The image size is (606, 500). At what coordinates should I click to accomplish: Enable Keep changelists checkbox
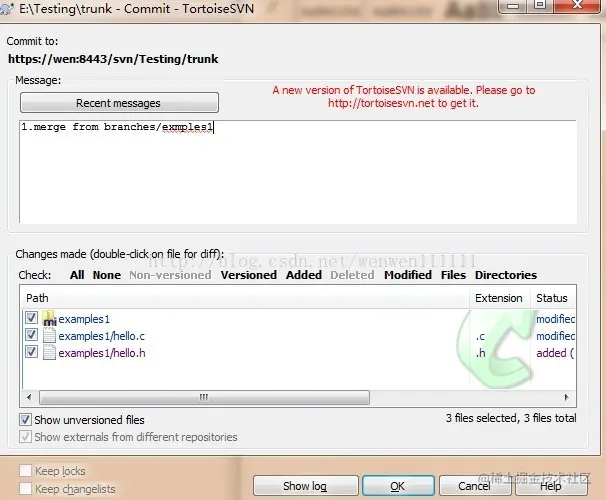click(x=26, y=488)
